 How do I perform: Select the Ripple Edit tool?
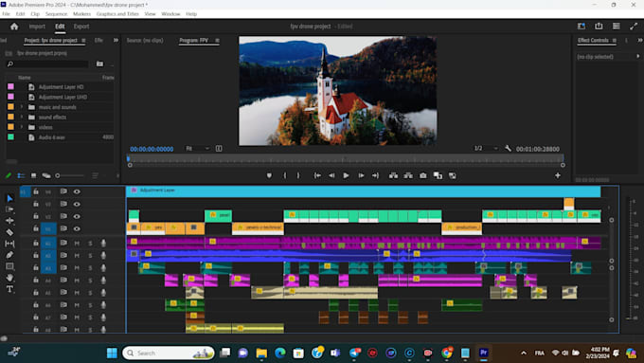(x=9, y=220)
